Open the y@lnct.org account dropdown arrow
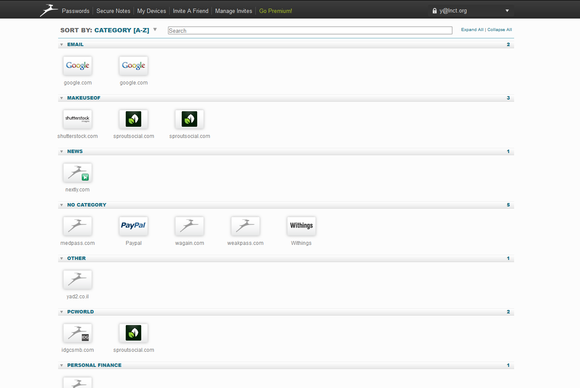The width and height of the screenshot is (580, 388). 507,11
